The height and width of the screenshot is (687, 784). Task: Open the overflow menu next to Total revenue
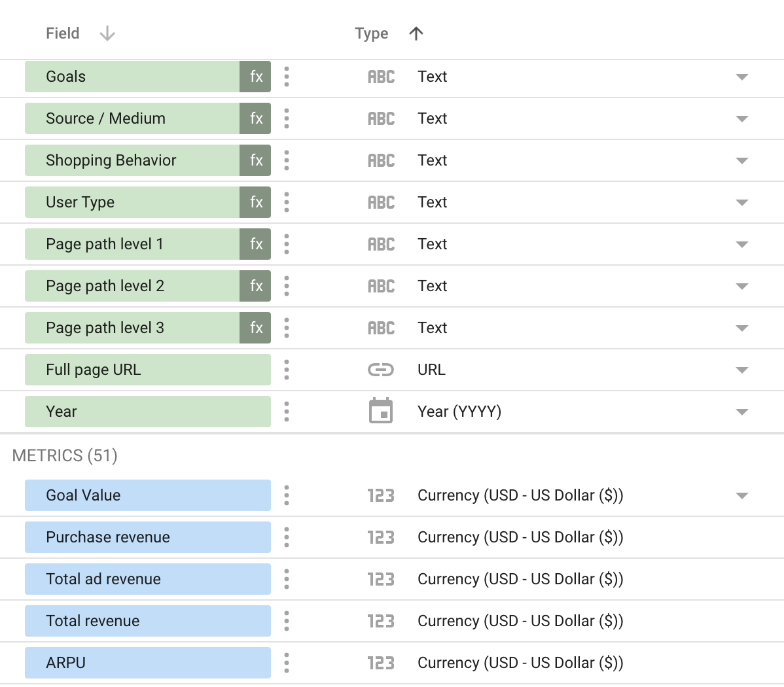286,620
